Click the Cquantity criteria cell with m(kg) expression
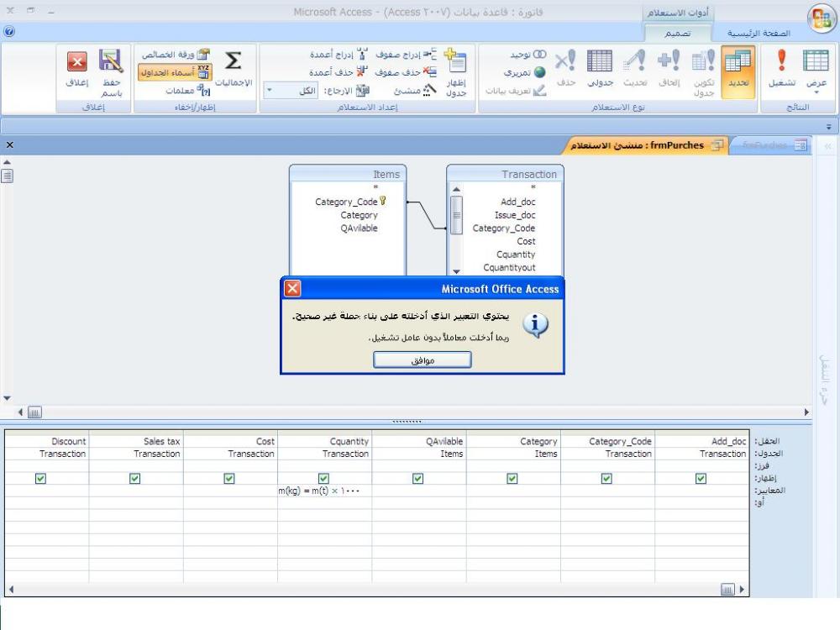Screen dimensions: 840x630 point(324,491)
